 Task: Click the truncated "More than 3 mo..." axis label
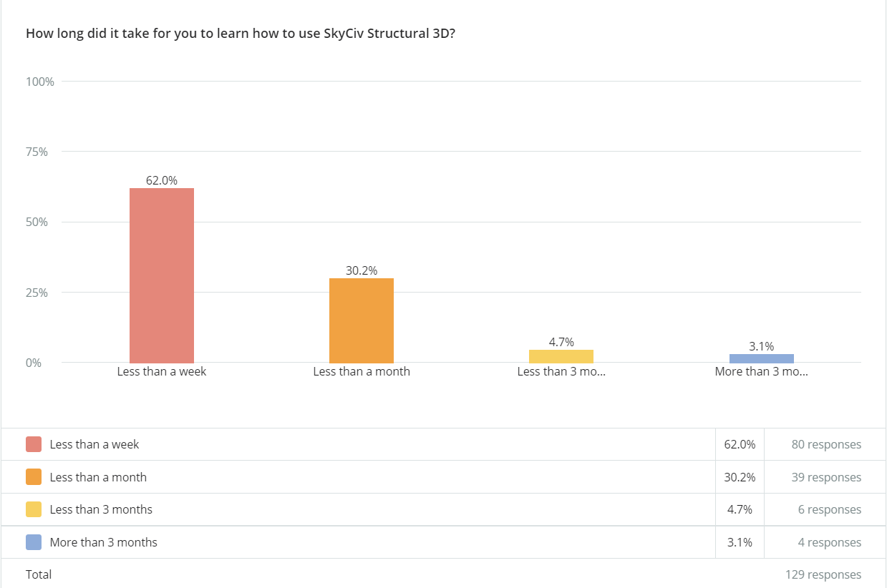pyautogui.click(x=762, y=372)
